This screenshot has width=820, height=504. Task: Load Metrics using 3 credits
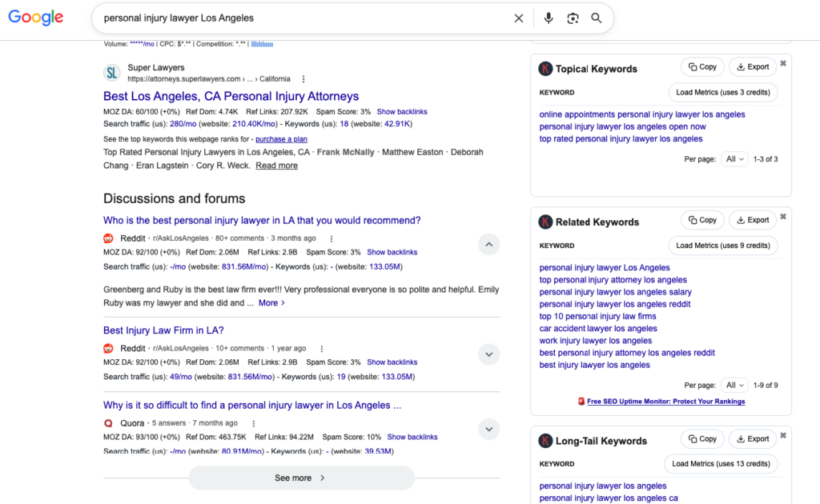click(723, 93)
